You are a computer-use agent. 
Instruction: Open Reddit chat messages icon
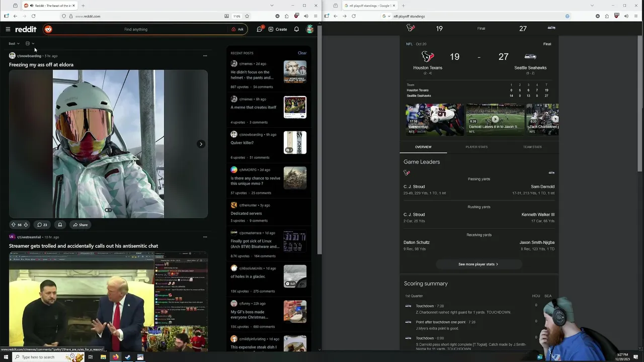(x=260, y=29)
